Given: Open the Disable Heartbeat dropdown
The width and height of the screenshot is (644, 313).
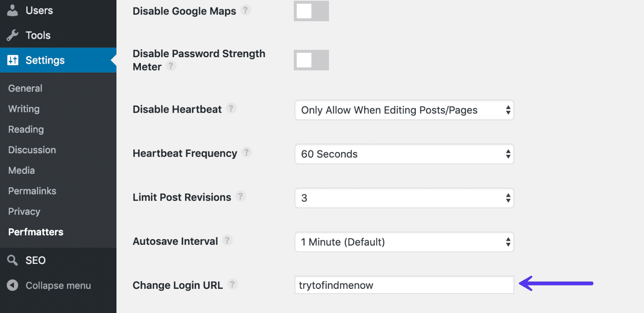Looking at the screenshot, I should pos(404,110).
